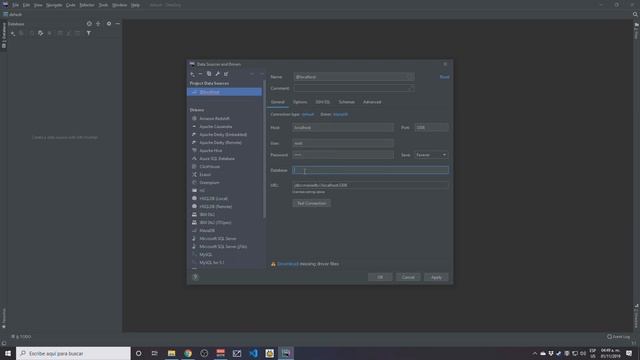Switch to the General tab
Screen dimensions: 640x360
(x=278, y=102)
